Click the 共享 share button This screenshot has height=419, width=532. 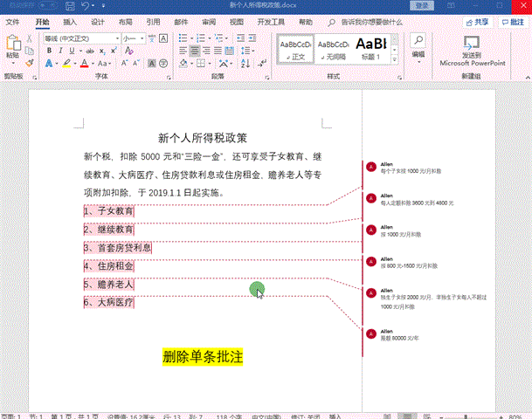(477, 21)
